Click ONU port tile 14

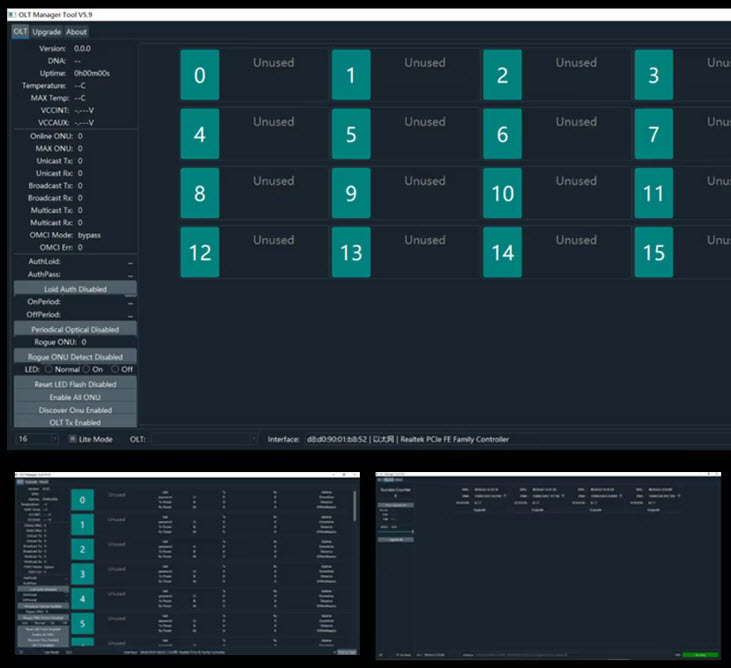pyautogui.click(x=502, y=253)
